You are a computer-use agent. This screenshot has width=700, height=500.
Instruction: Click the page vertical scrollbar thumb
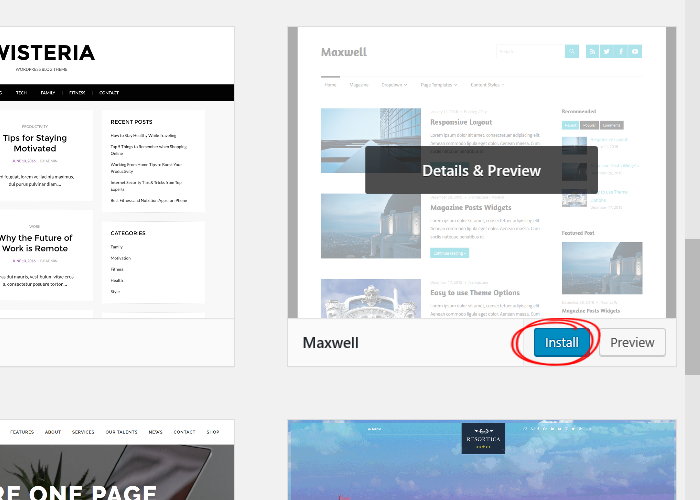pyautogui.click(x=692, y=307)
